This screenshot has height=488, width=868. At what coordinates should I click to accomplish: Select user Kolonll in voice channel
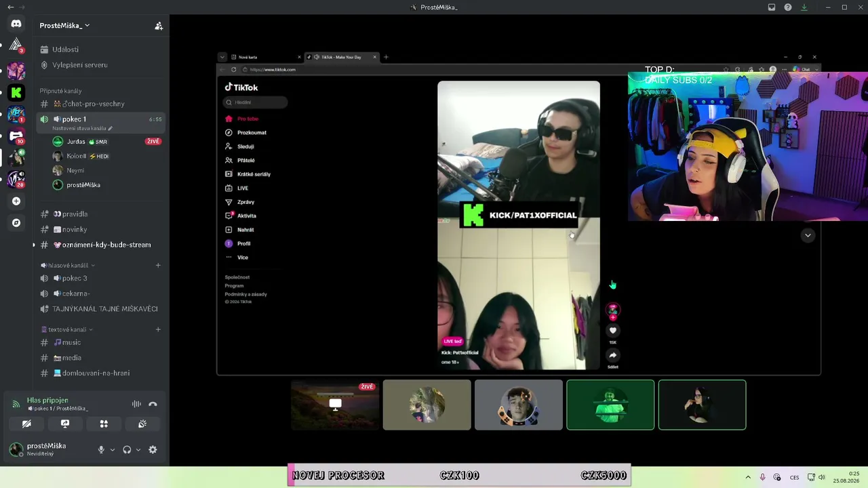coord(76,156)
